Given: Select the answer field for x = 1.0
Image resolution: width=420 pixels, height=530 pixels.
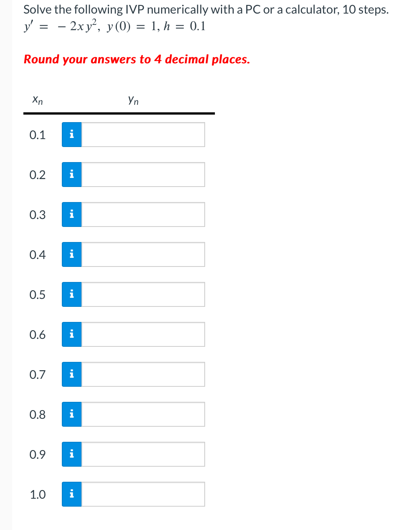Looking at the screenshot, I should click(143, 494).
